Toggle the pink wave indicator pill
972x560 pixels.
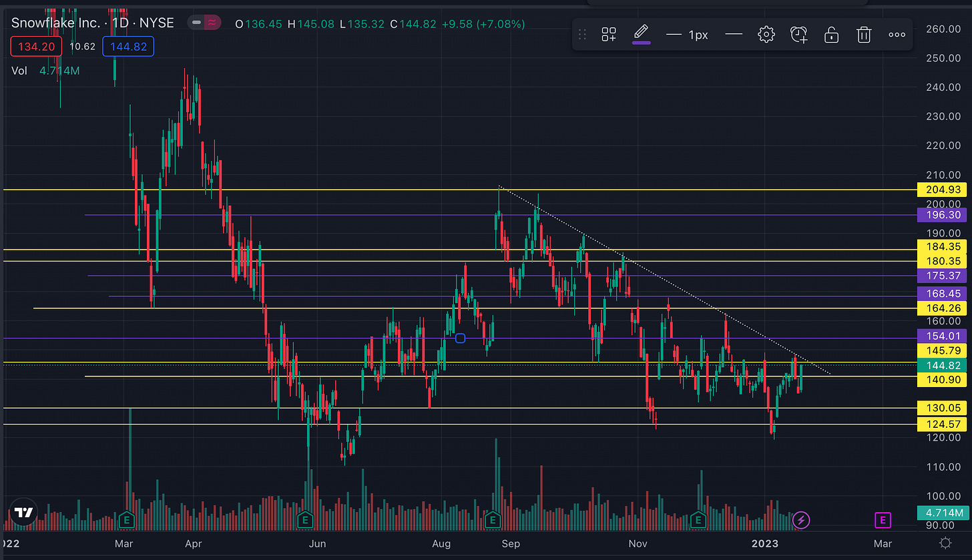pos(214,23)
